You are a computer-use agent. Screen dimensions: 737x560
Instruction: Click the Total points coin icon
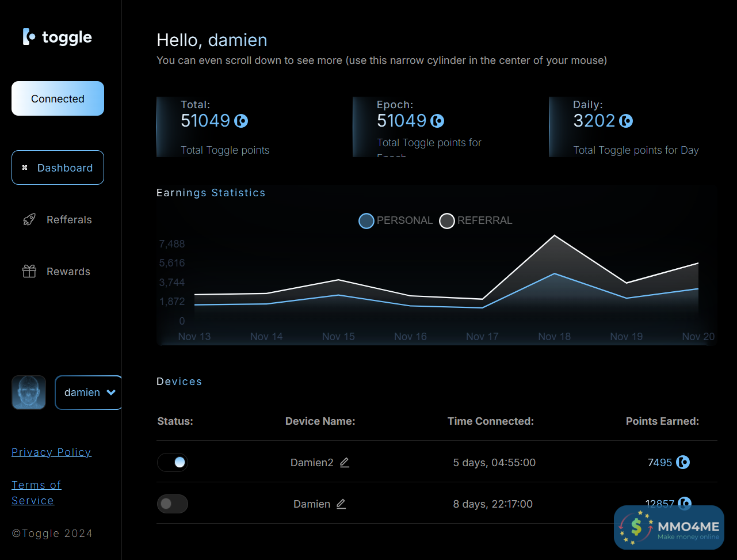241,121
